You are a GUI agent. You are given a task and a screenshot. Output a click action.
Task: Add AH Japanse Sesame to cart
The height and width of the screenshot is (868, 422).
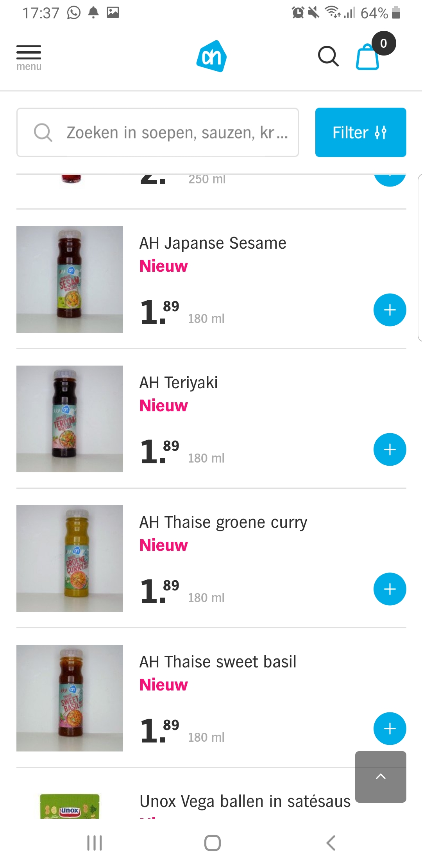390,310
